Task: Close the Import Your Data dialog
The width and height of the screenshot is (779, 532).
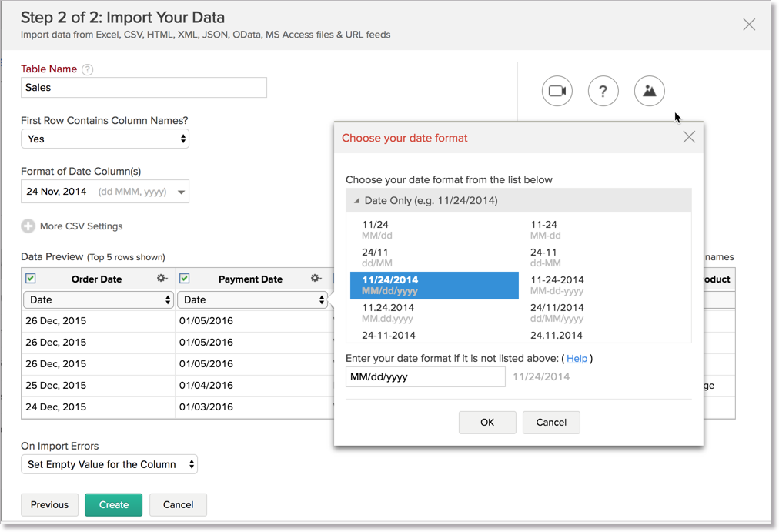Action: pos(749,25)
